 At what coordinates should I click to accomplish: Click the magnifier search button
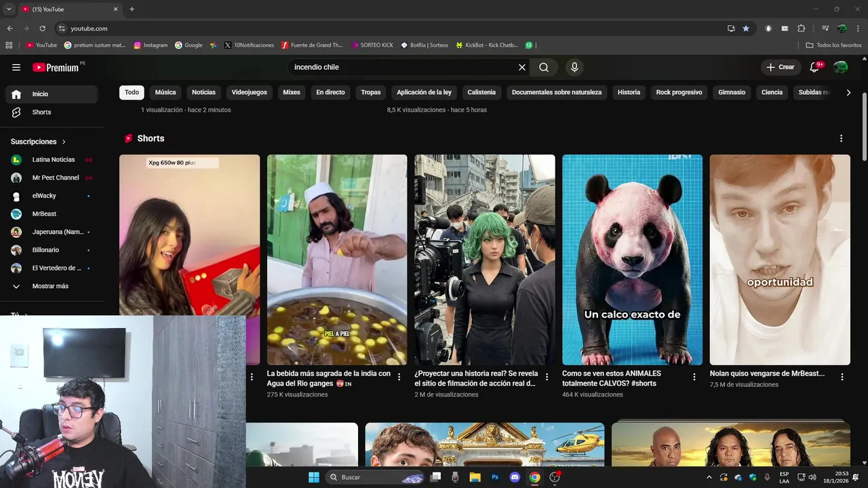544,67
